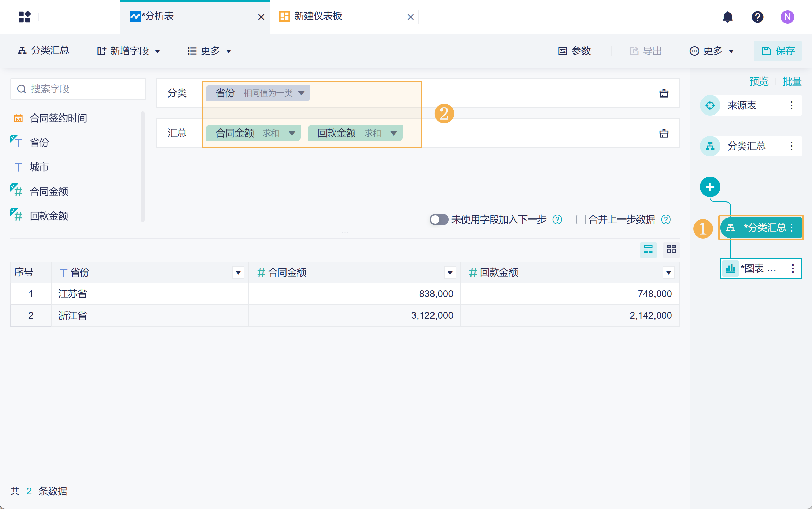Viewport: 812px width, 509px height.
Task: Click the teal plus add-step button
Action: [710, 187]
